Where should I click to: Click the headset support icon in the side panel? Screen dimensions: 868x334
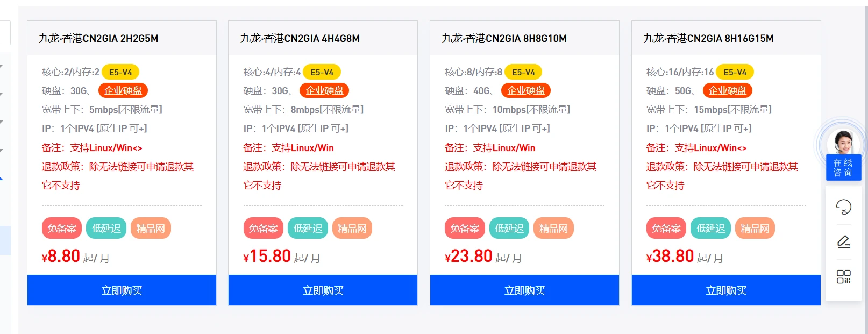(x=843, y=207)
